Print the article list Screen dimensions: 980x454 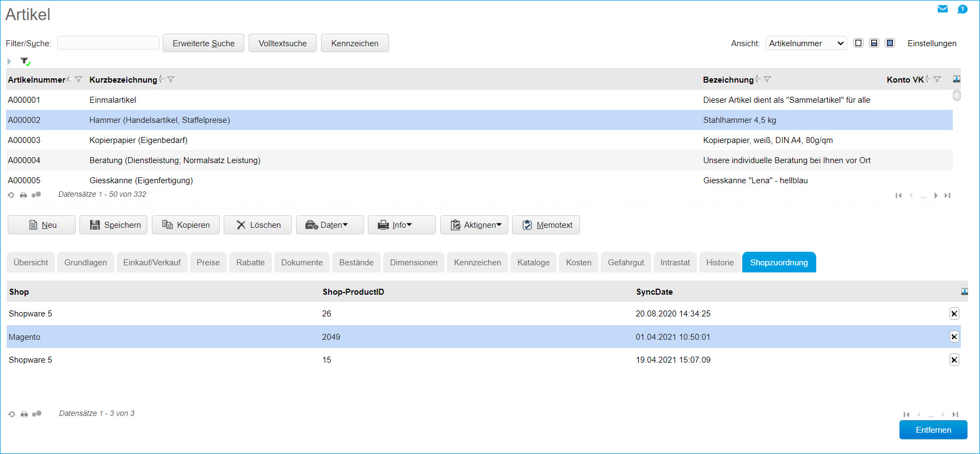click(x=23, y=195)
